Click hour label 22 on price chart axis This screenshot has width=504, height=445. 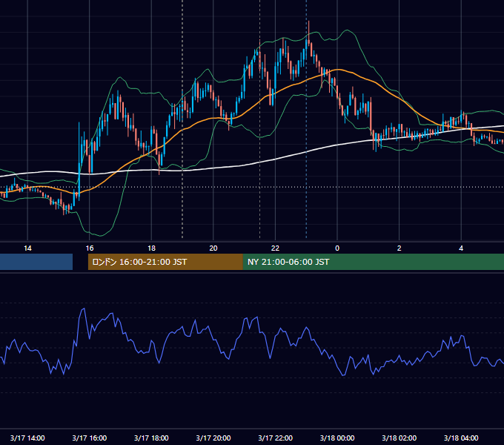[x=276, y=248]
